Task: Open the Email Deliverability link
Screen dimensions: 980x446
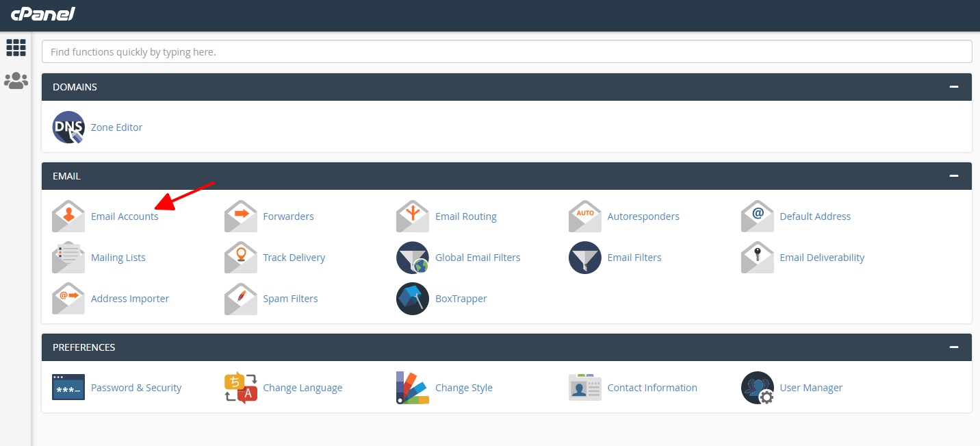Action: [822, 258]
